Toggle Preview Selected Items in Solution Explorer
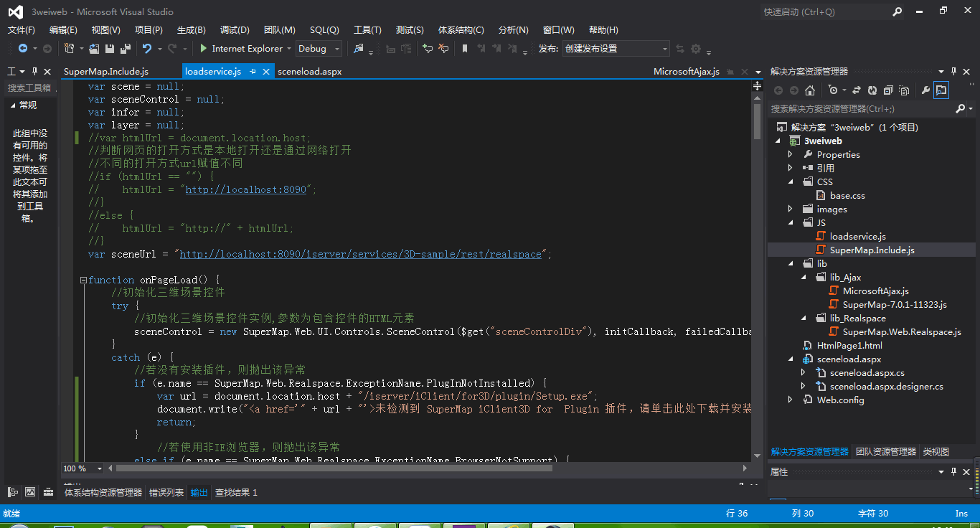Viewport: 980px width, 528px height. tap(941, 90)
